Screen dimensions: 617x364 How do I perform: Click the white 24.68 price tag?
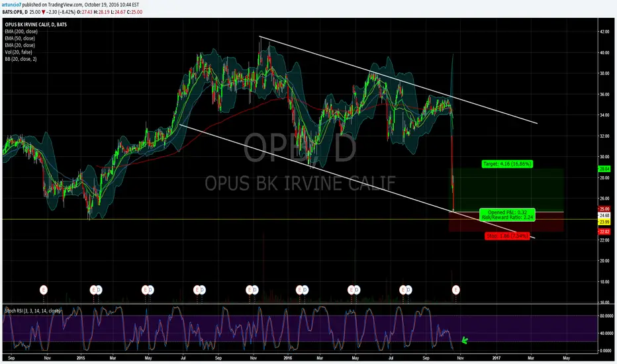[x=604, y=216]
